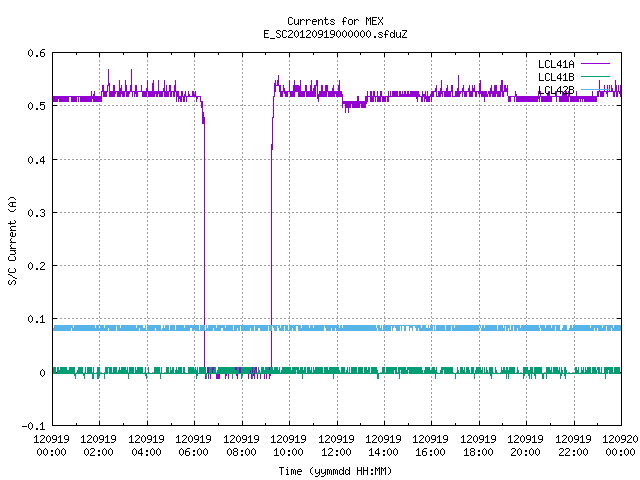Click the -0.1 y-axis tick value

(x=33, y=426)
